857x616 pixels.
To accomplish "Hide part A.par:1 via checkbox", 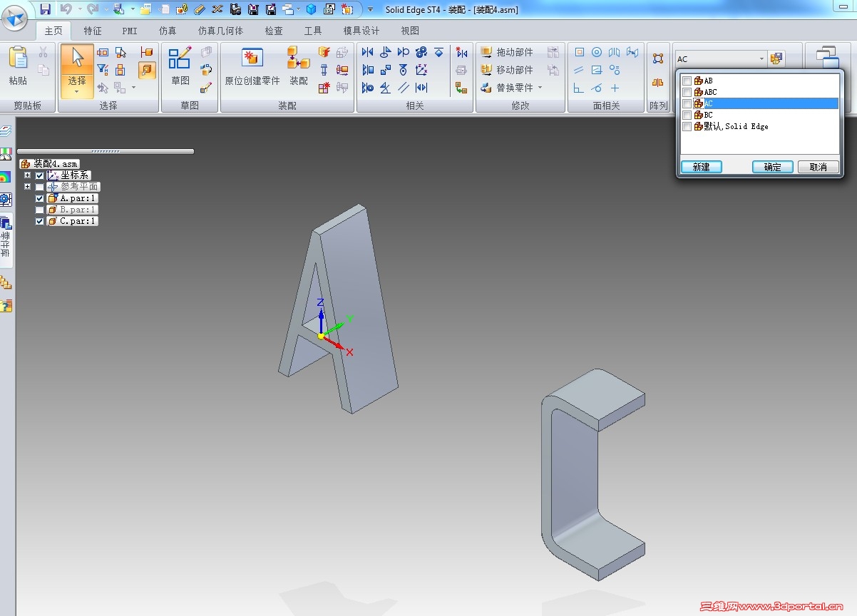I will 40,198.
